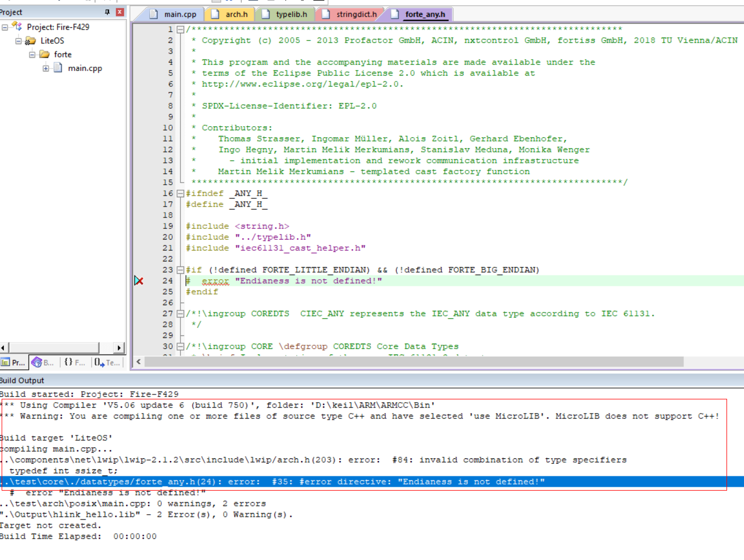Click the MicroLIB warning line in Build Output
Viewport: 744px width, 560px height.
(x=360, y=416)
